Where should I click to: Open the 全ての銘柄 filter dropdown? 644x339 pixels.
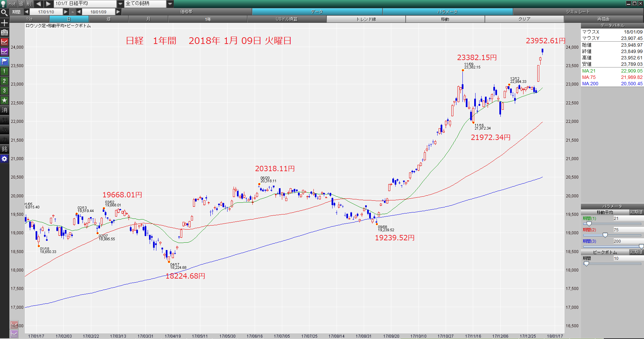point(170,4)
